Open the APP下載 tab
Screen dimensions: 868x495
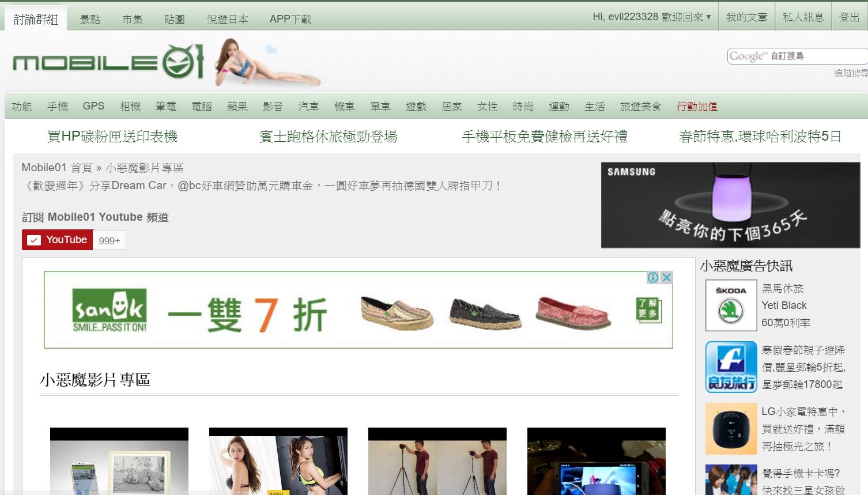pos(290,19)
